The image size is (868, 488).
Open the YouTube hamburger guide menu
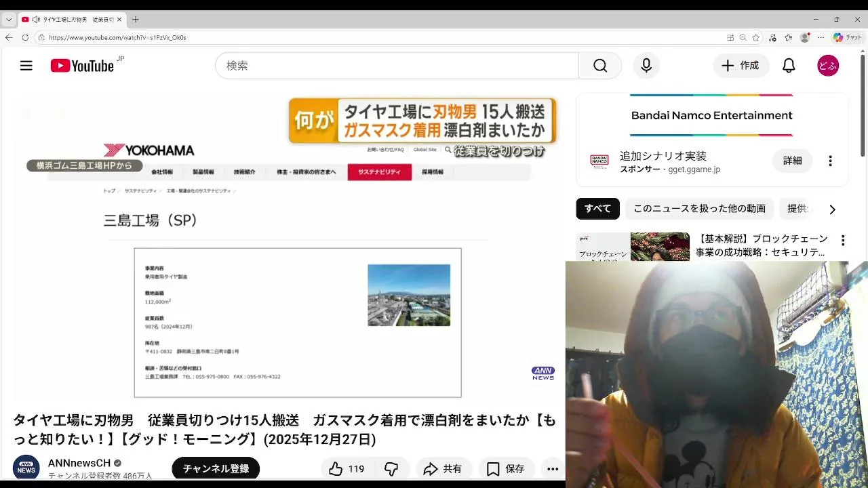point(26,66)
